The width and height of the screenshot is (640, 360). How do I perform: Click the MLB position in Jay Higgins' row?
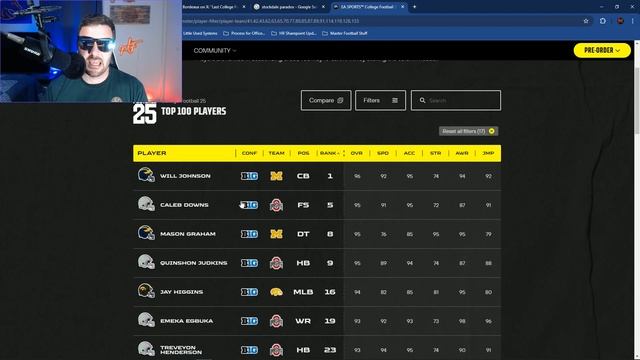pyautogui.click(x=303, y=292)
